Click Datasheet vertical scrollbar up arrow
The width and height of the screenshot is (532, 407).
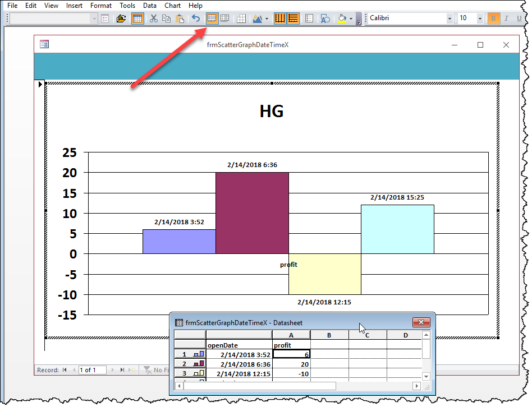(x=426, y=335)
